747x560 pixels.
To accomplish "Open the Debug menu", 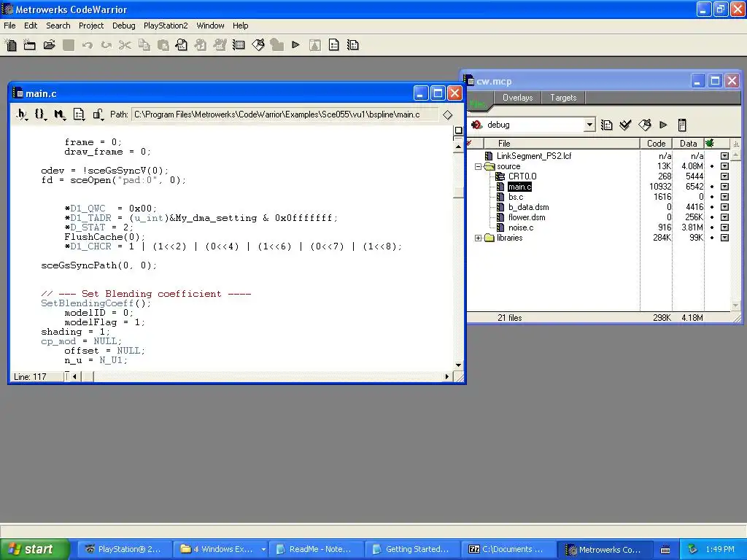I will click(x=124, y=26).
